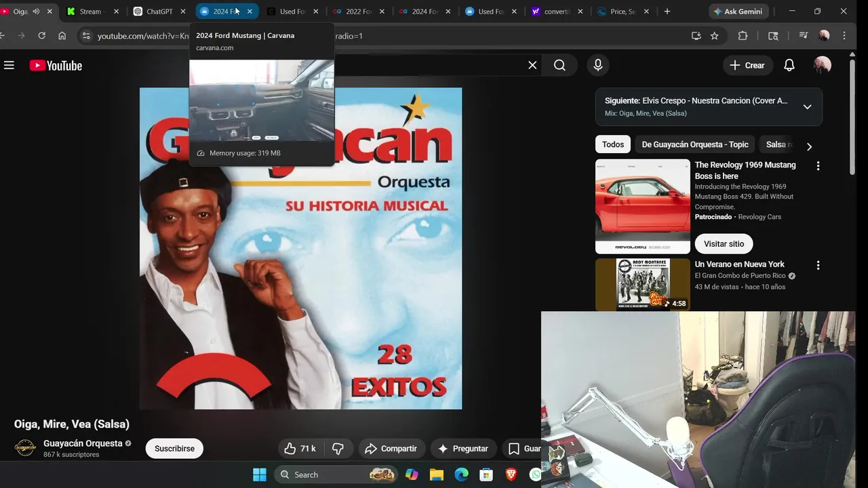This screenshot has width=868, height=488.
Task: Click the Ask Gemini button
Action: point(737,12)
